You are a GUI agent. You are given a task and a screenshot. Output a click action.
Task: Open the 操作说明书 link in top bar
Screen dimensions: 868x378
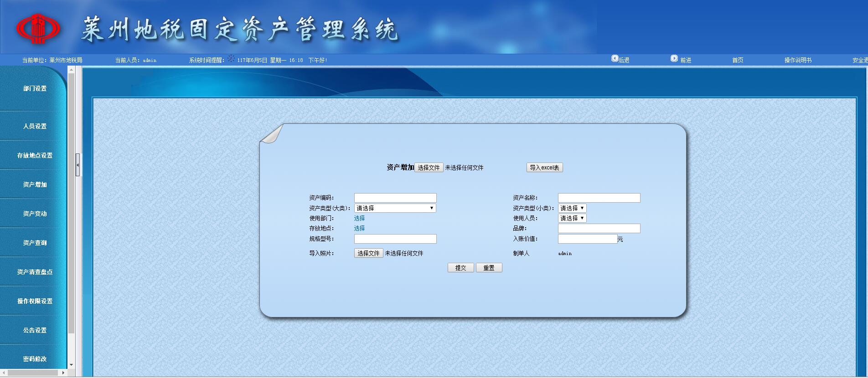[797, 60]
